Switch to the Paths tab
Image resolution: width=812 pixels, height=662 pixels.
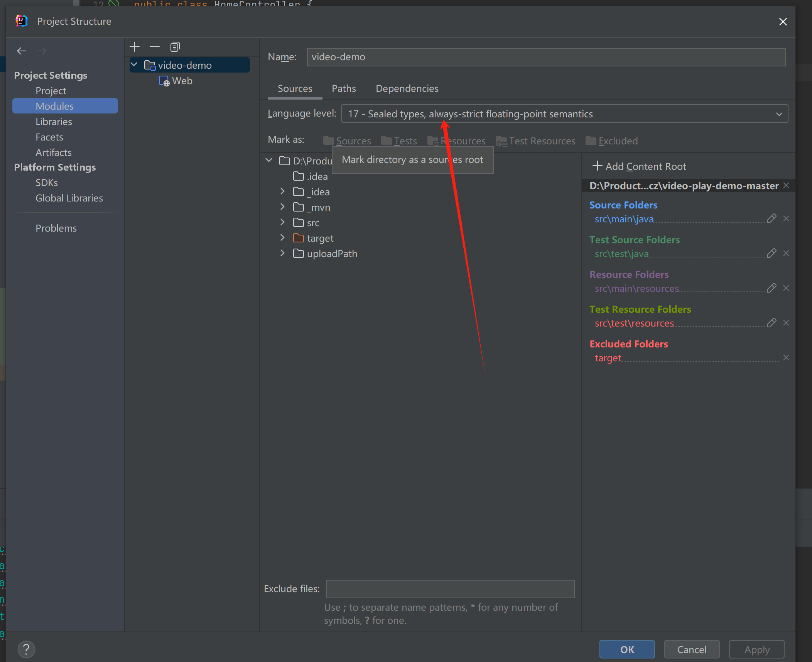coord(344,88)
